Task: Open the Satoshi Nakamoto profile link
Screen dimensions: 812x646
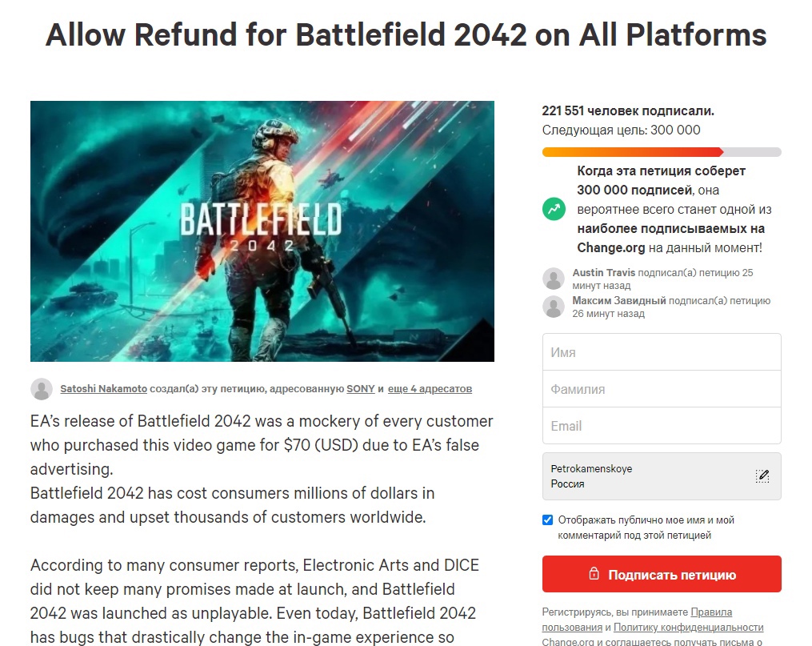Action: (104, 389)
